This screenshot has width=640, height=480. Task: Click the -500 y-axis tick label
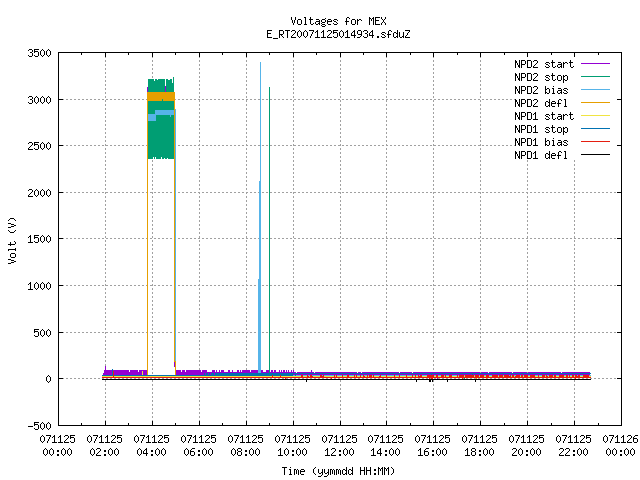pyautogui.click(x=39, y=426)
